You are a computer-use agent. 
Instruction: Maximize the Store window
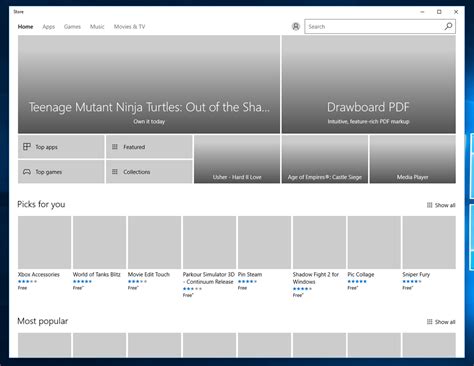click(x=439, y=12)
